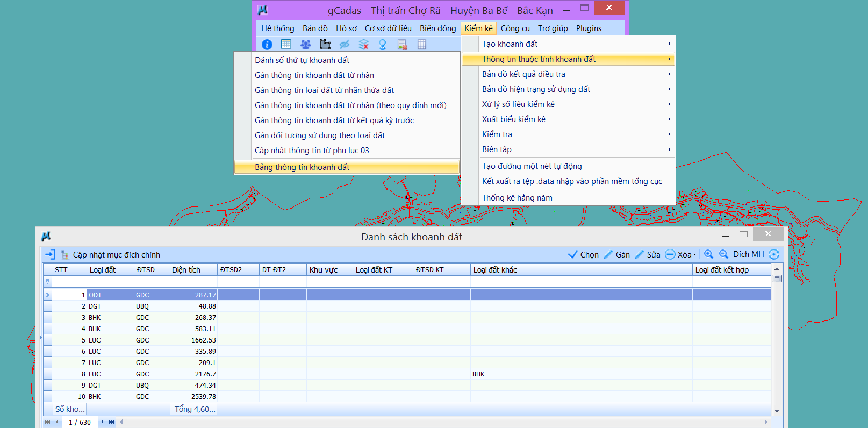Click the users group icon
Screen dimensions: 868x428
pyautogui.click(x=306, y=45)
